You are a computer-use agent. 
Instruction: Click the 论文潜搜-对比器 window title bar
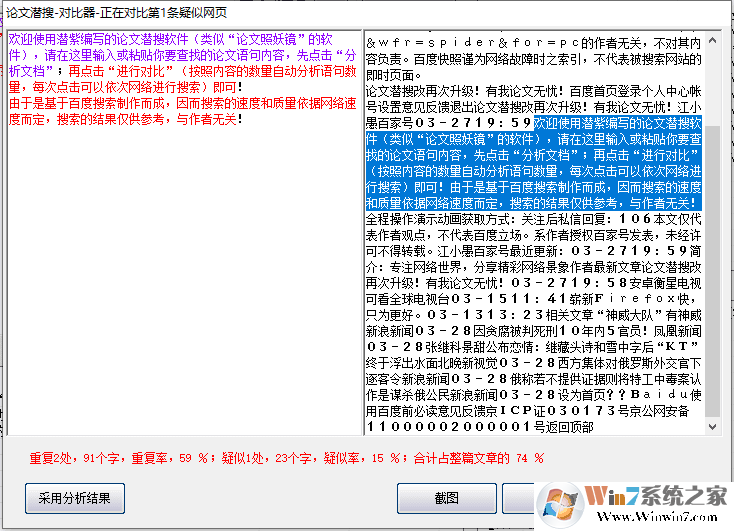coord(150,11)
